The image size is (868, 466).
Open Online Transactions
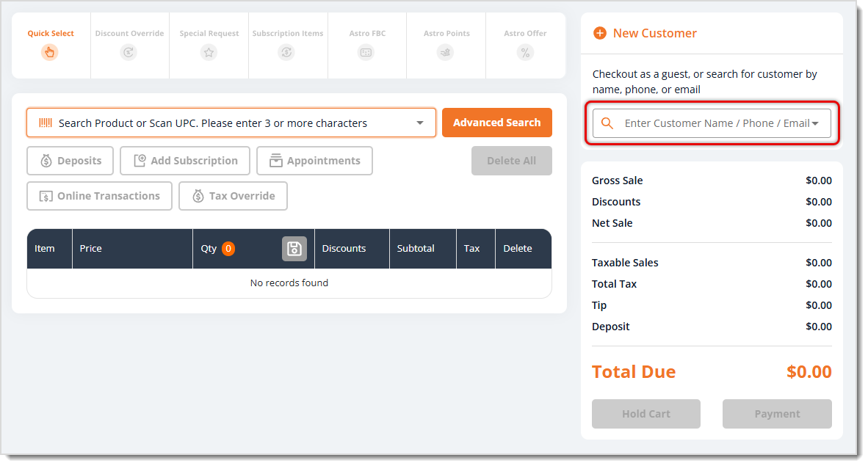point(100,196)
